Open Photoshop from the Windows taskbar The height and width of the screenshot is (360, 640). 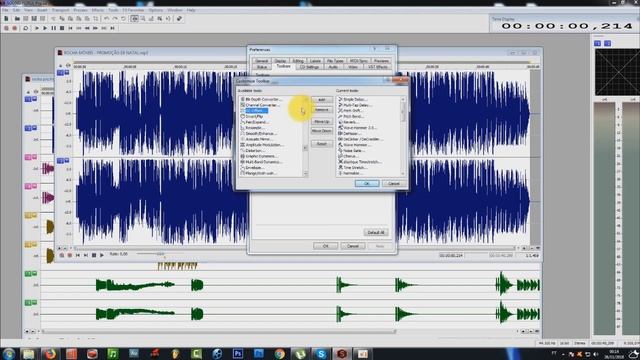(238, 353)
